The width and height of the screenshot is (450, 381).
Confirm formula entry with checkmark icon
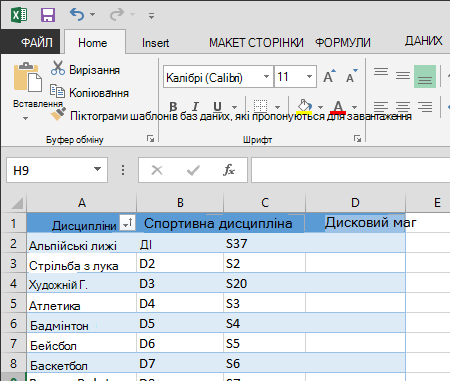point(193,170)
